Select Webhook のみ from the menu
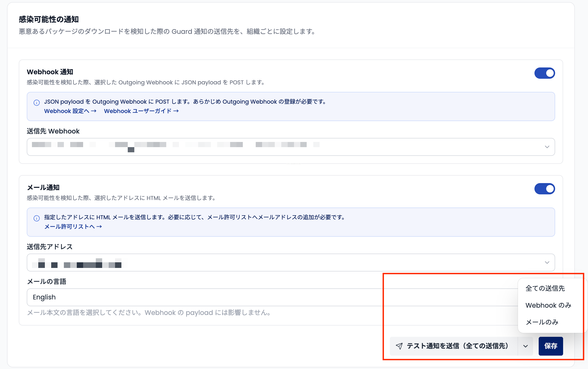 (548, 305)
